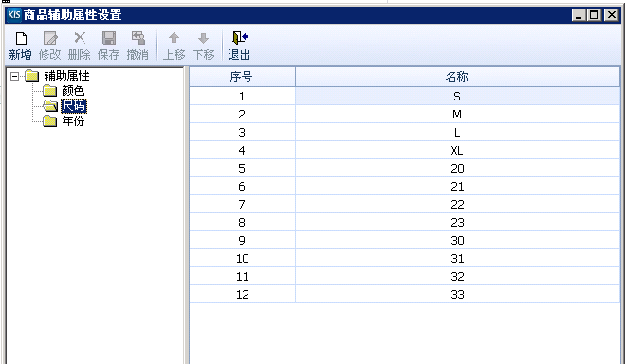This screenshot has height=364, width=625.
Task: Click the cell named 20 in row 5
Action: pyautogui.click(x=457, y=168)
